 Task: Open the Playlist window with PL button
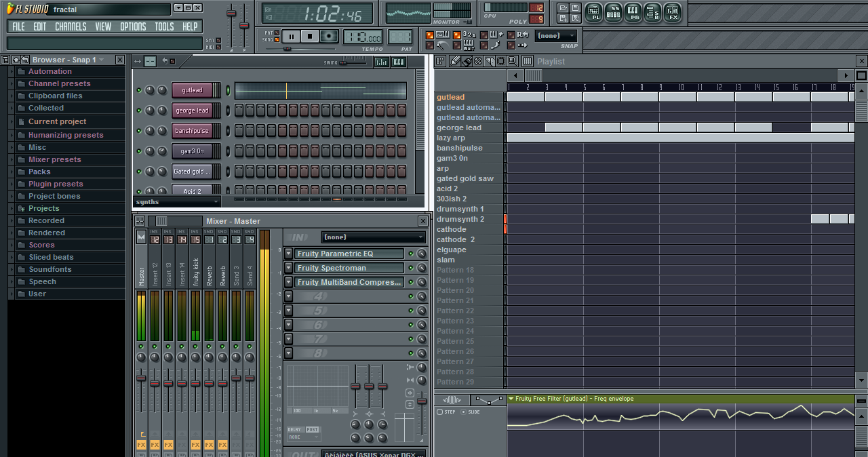[x=594, y=11]
